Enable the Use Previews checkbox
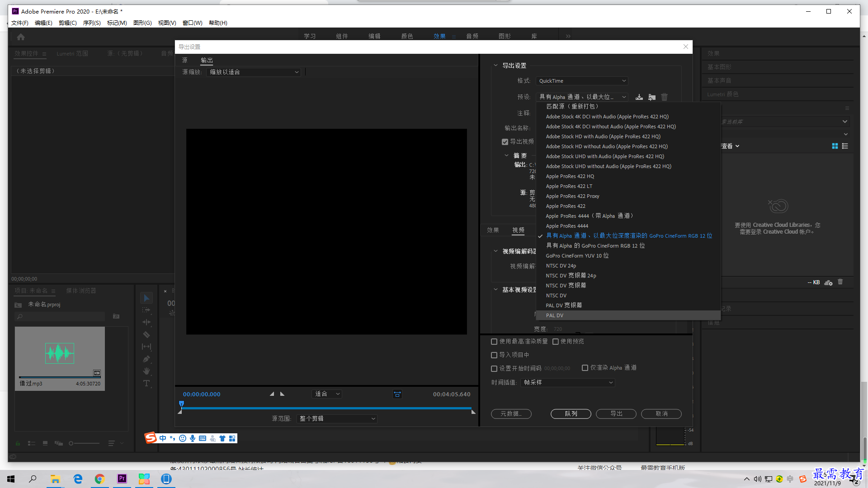 click(556, 342)
